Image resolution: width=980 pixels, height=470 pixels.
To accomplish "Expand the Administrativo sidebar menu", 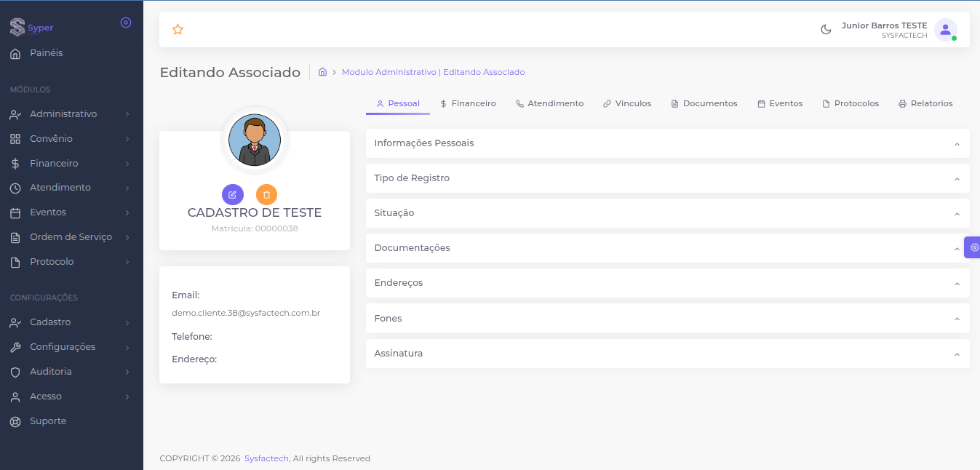I will point(71,114).
